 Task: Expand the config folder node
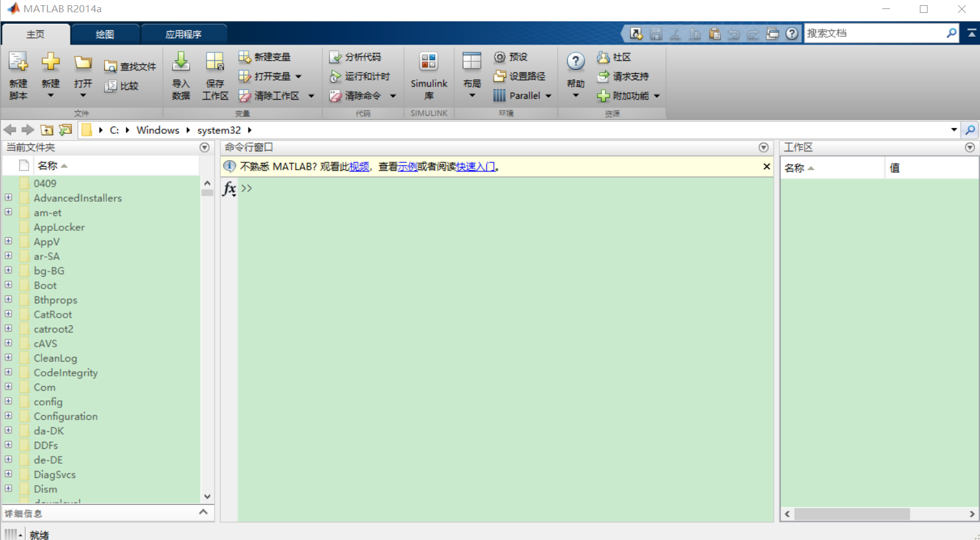[x=8, y=402]
